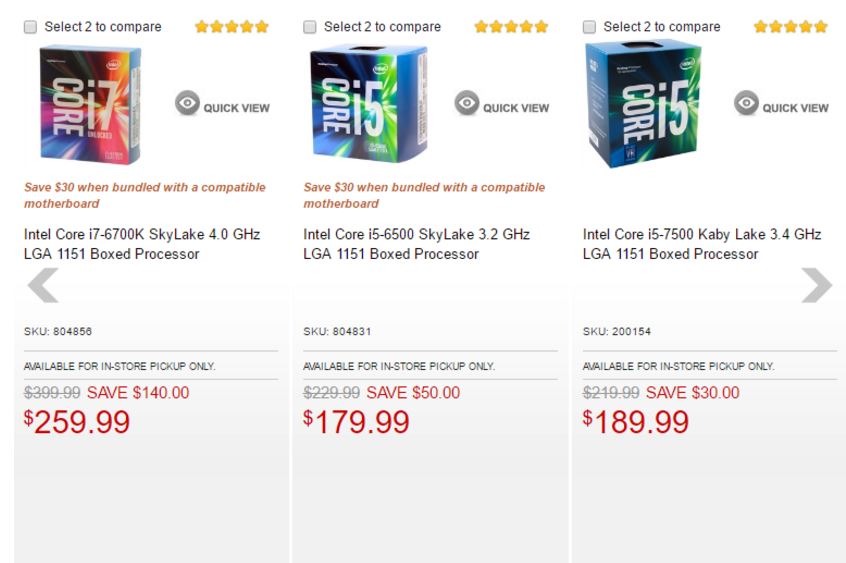Click the Core i7 box product image
The width and height of the screenshot is (846, 563).
coord(91,105)
